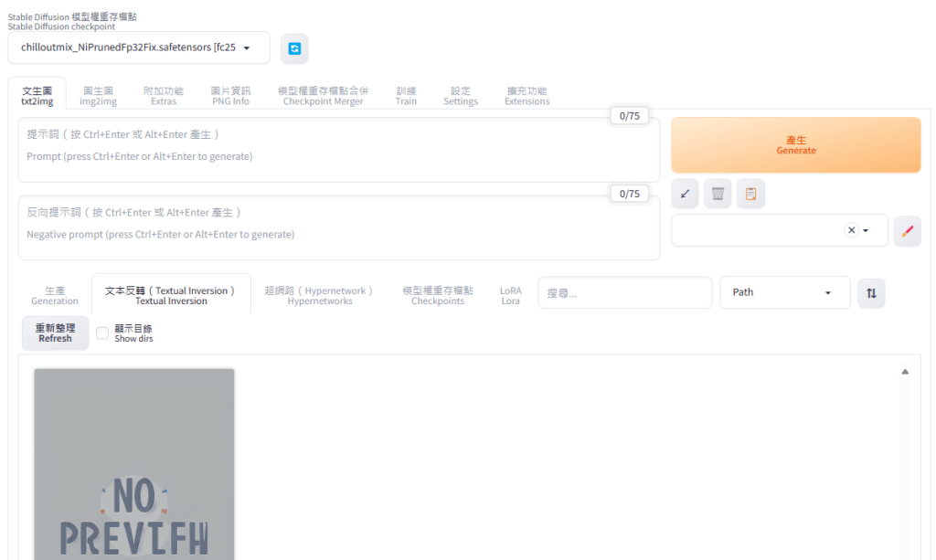The image size is (936, 560).
Task: Click the read generation parameters arrow icon
Action: [x=685, y=193]
